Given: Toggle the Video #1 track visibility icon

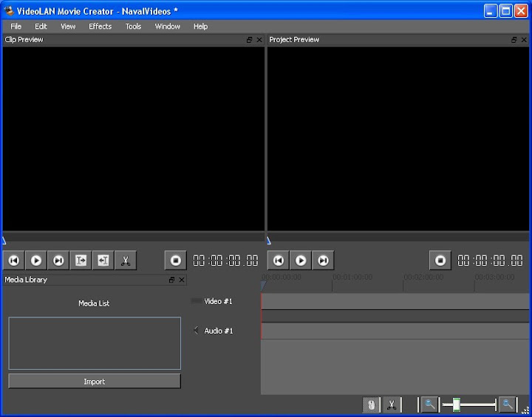Looking at the screenshot, I should click(196, 301).
